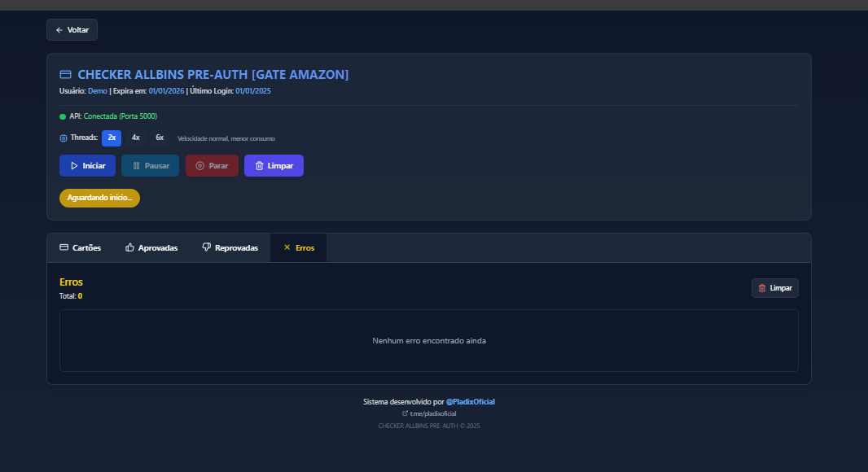Switch to the Reprovadas tab
The height and width of the screenshot is (472, 868).
230,248
